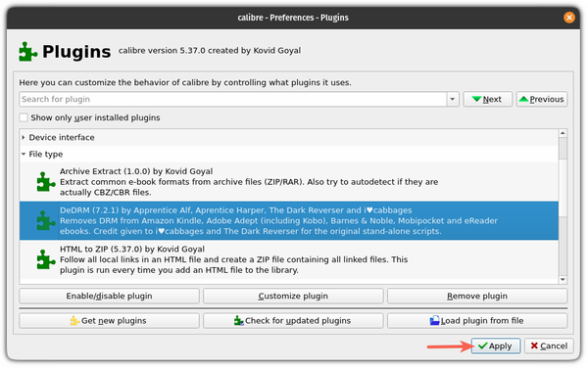
Task: Click the HTML to ZIP plugin icon
Action: coord(46,259)
